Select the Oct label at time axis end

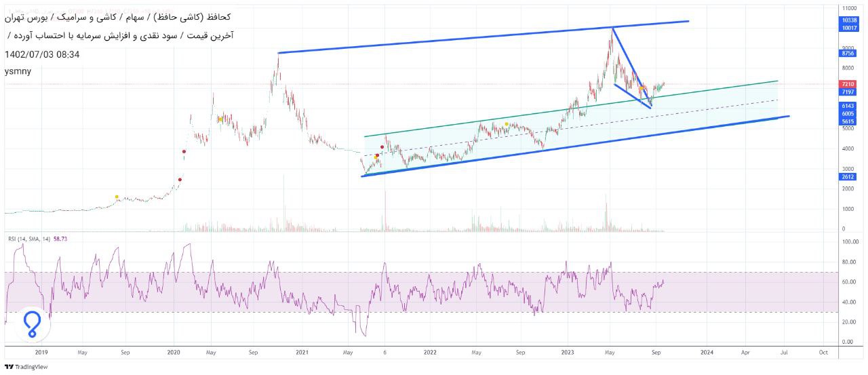(x=823, y=353)
